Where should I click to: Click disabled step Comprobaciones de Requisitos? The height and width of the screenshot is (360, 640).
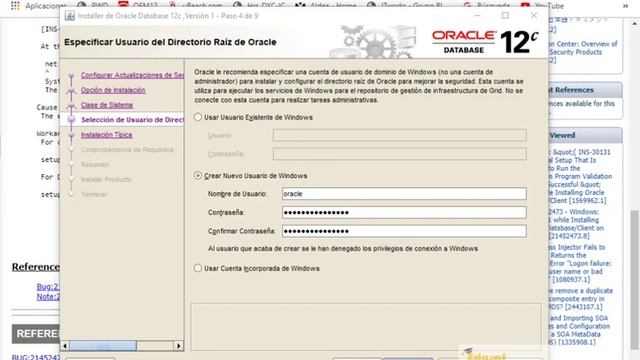coord(127,150)
